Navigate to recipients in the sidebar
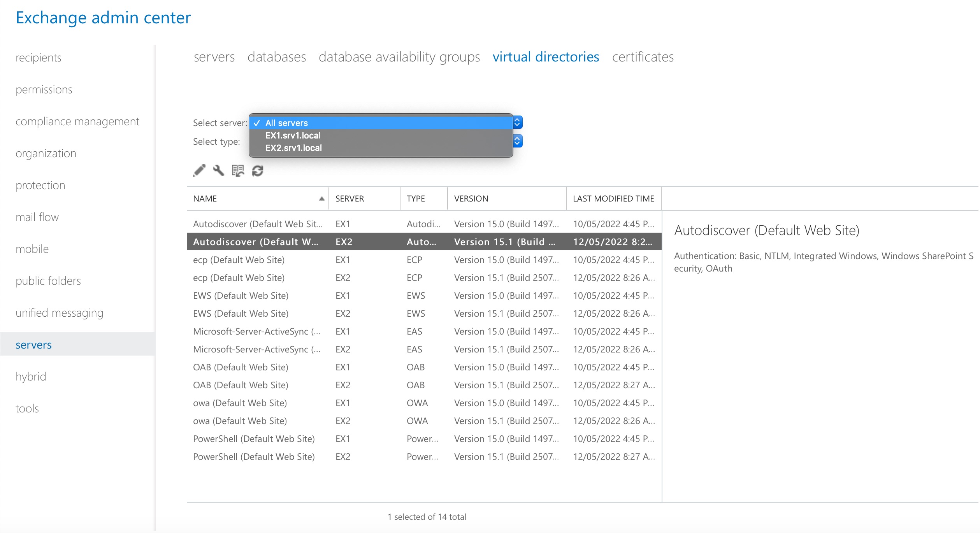980x533 pixels. click(38, 58)
